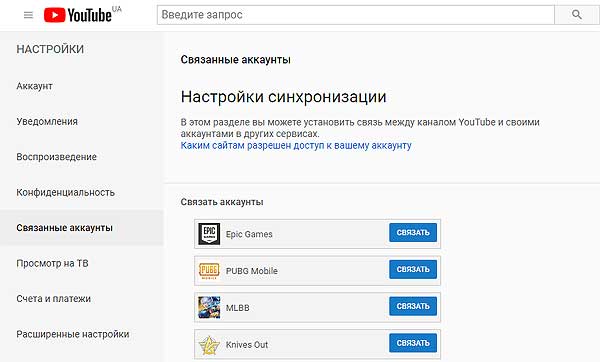Click the 'PUBG Mobile' text label
600x362 pixels.
[x=252, y=271]
